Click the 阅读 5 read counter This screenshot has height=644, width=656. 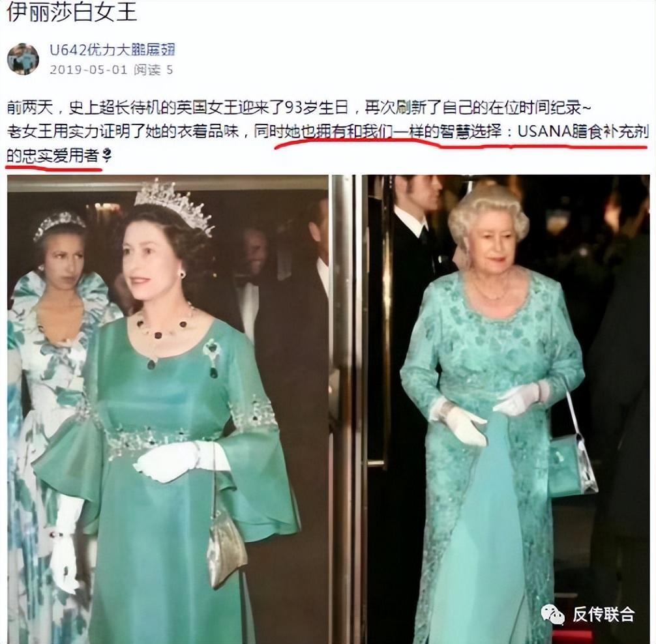153,69
